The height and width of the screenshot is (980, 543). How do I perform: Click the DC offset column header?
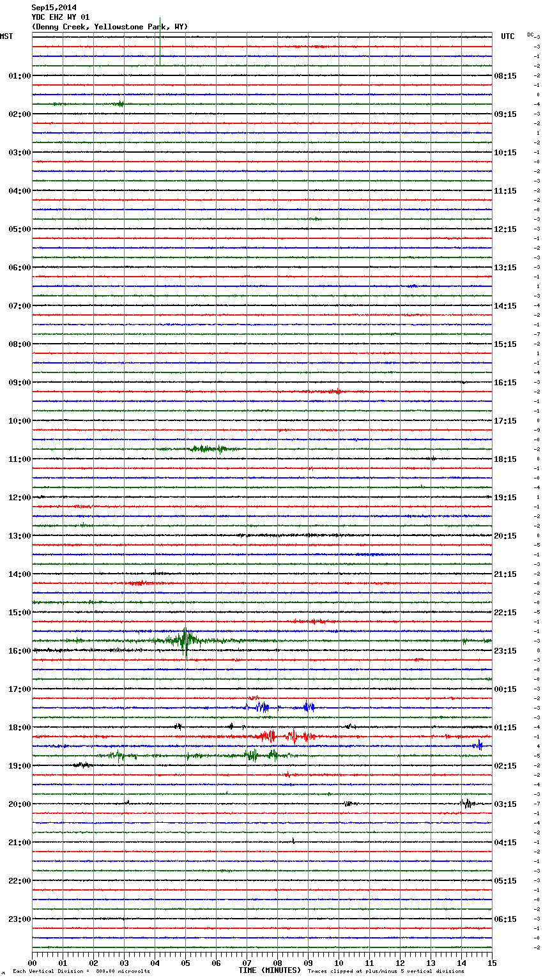pos(530,34)
